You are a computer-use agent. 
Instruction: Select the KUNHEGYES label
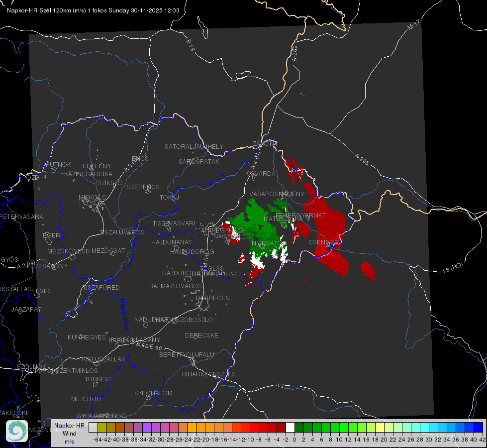87,337
